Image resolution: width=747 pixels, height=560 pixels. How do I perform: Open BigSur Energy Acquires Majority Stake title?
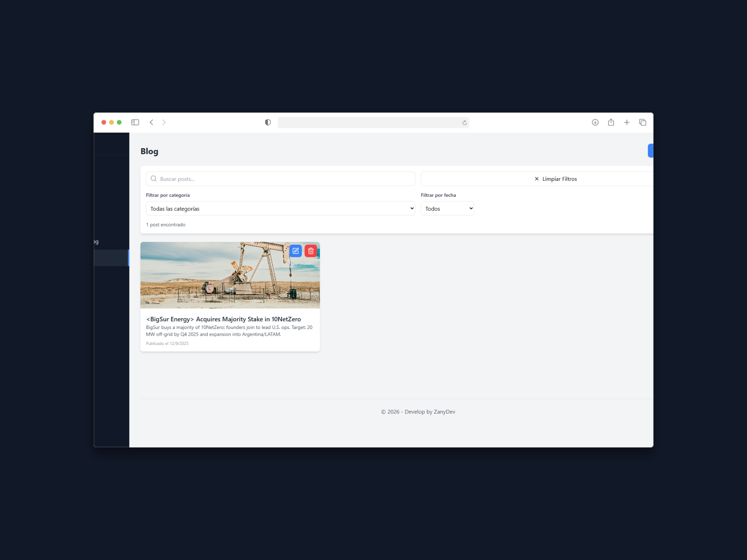[223, 319]
